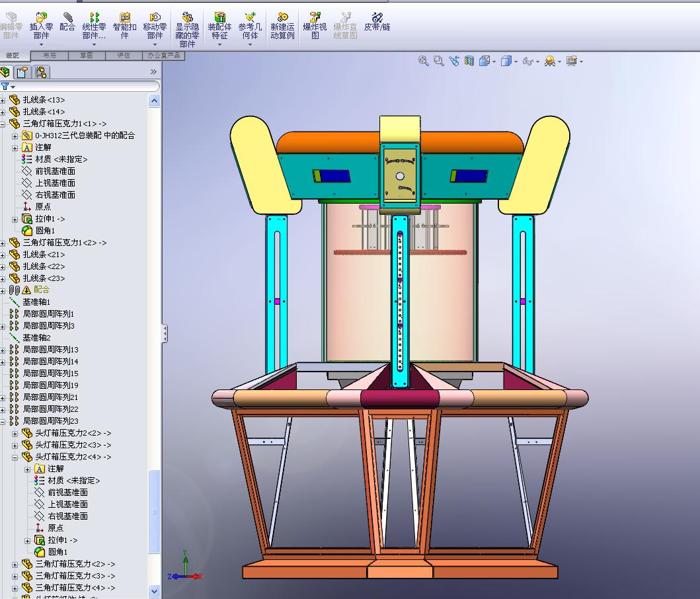Click the View Settings monitor icon
Screen dimensions: 700x599
pyautogui.click(x=571, y=61)
